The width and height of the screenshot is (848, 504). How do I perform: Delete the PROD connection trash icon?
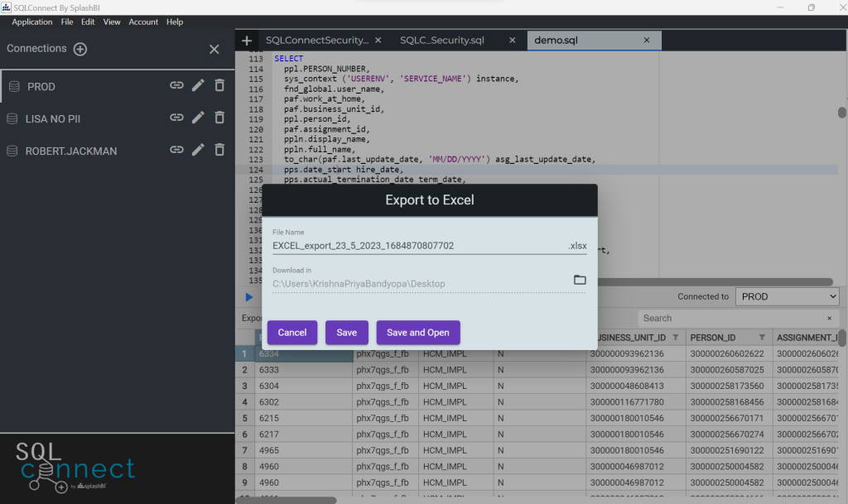point(219,85)
